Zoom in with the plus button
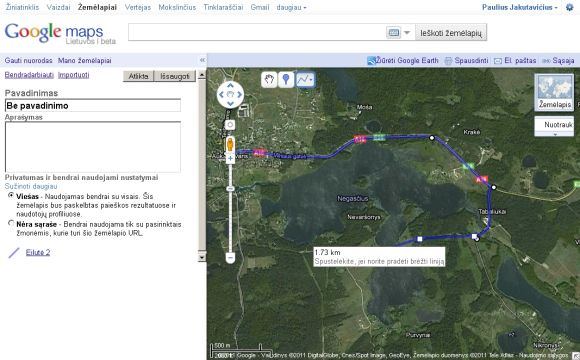The height and width of the screenshot is (360, 580). (230, 158)
